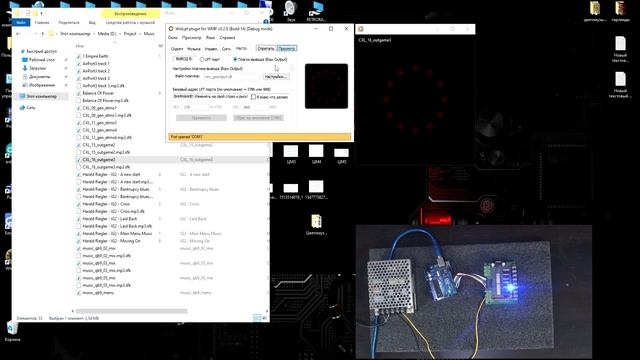Select 'Harald Riegler - IG2 - Moving On' file

[x=111, y=241]
